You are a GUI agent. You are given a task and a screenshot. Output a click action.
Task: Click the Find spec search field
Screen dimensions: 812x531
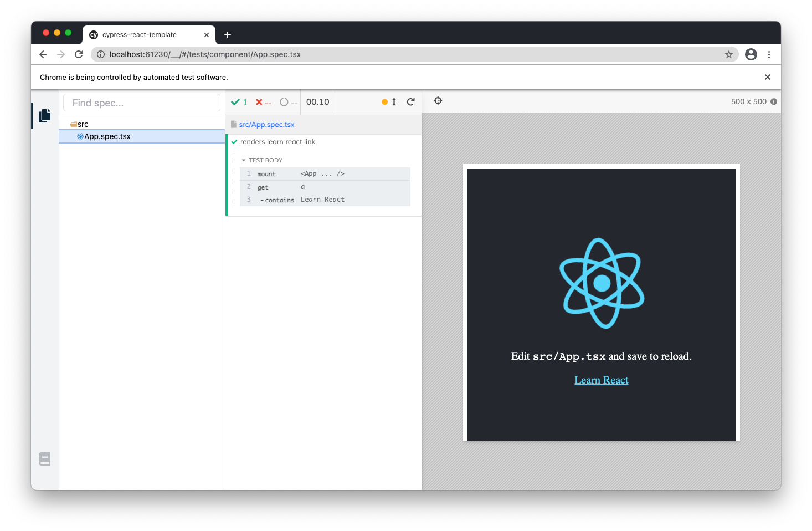142,103
